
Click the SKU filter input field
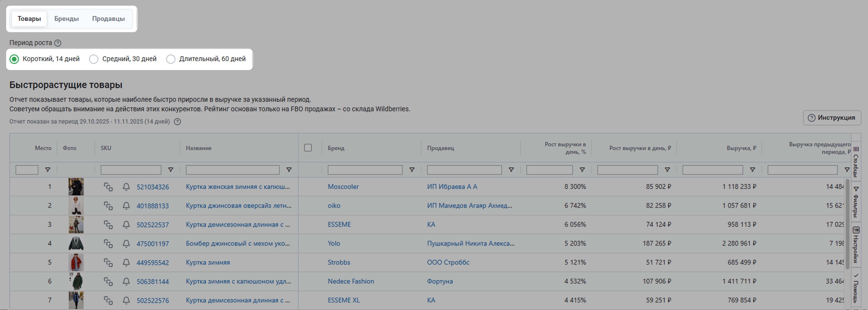[131, 170]
